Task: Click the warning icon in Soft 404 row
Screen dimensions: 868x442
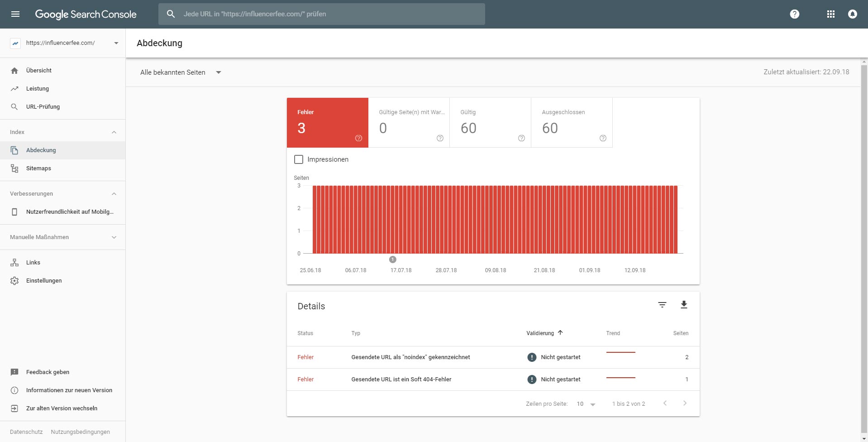Action: 532,380
